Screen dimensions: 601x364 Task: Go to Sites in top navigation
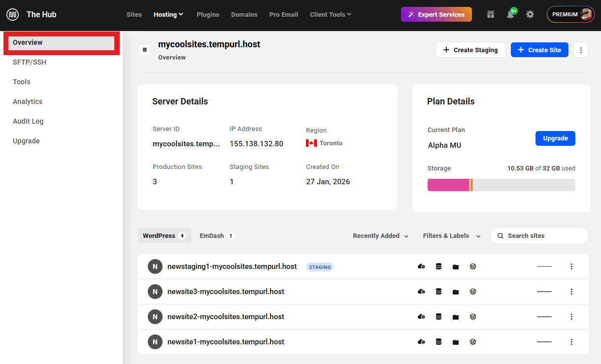(134, 14)
